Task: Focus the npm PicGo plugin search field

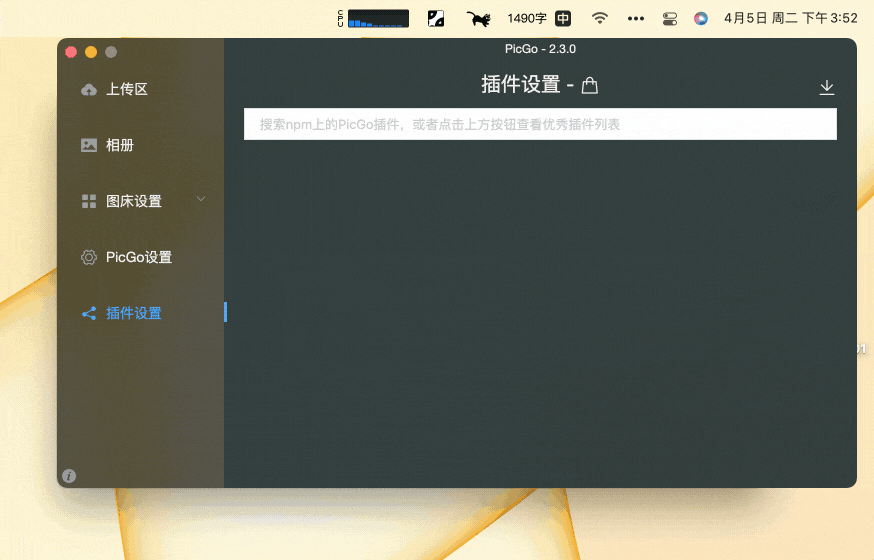Action: pos(540,124)
